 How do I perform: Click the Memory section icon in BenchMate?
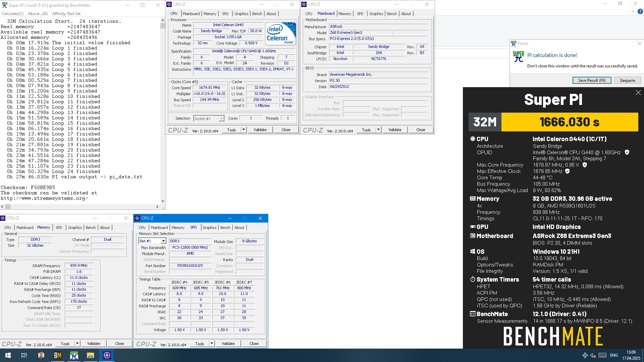(473, 198)
